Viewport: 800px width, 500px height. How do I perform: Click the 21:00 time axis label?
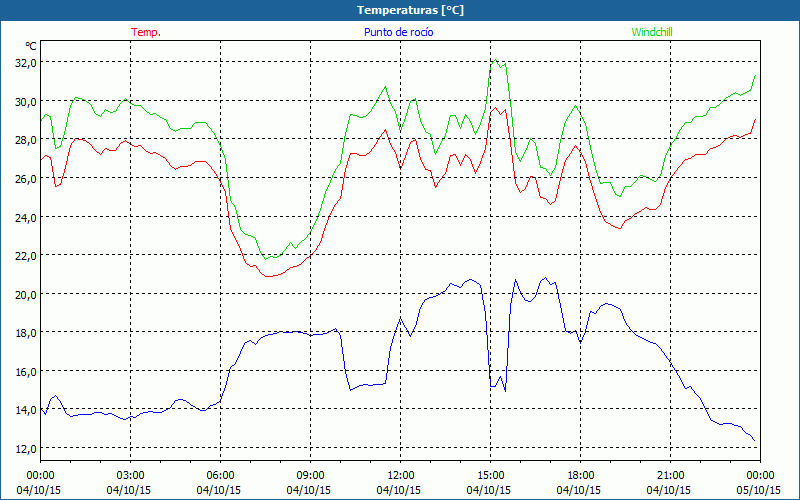(x=670, y=476)
